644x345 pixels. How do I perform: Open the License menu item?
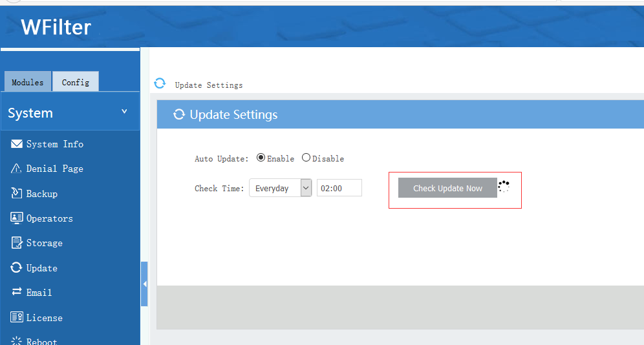(45, 317)
